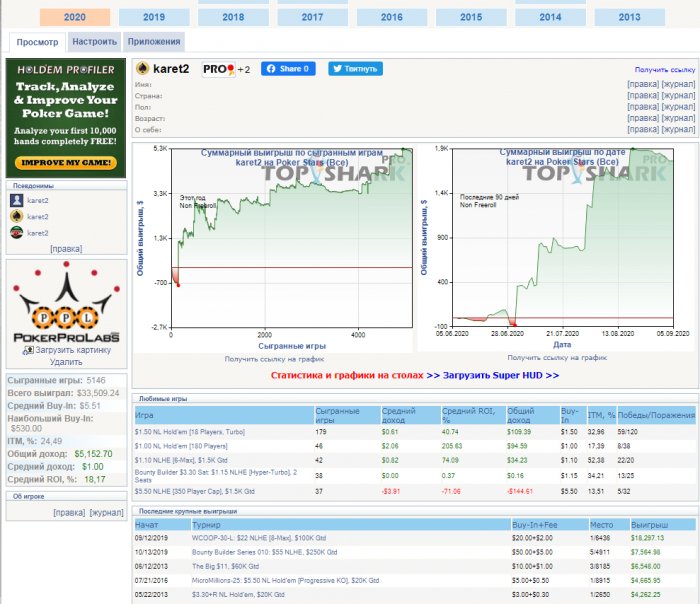
Task: Click правка link in the Страна row
Action: coord(643,95)
